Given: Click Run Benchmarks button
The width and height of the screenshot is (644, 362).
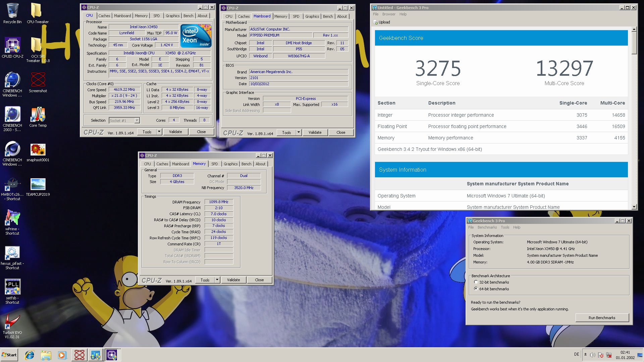Looking at the screenshot, I should [x=602, y=318].
